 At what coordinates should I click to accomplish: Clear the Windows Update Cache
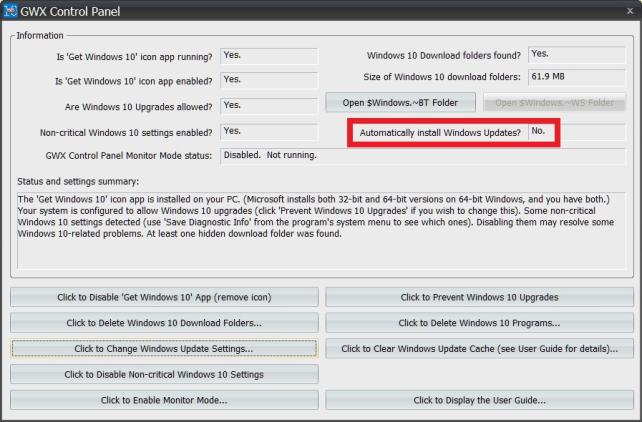(x=479, y=349)
